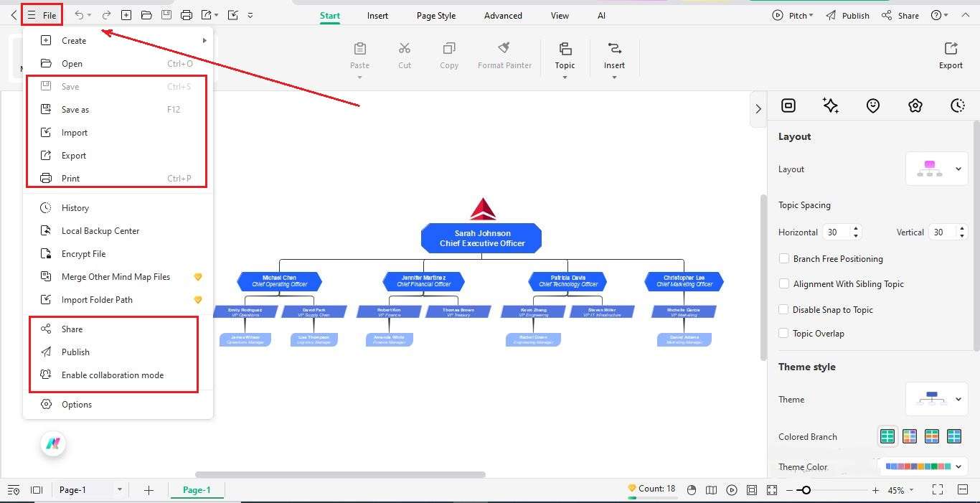Start presentation playback from the status bar
This screenshot has height=503, width=980.
[x=732, y=489]
